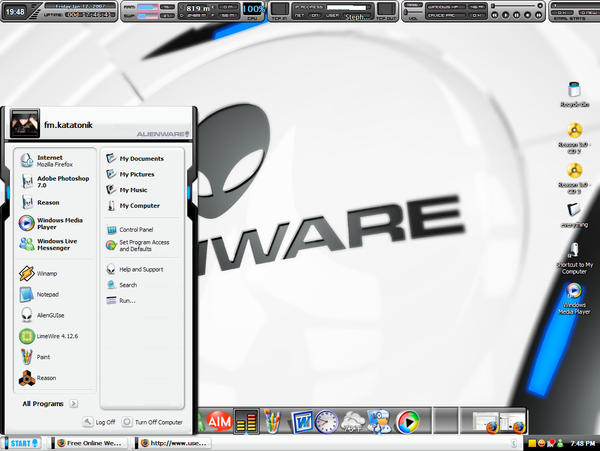
Task: Click smiley face system tray icon
Action: pyautogui.click(x=541, y=443)
